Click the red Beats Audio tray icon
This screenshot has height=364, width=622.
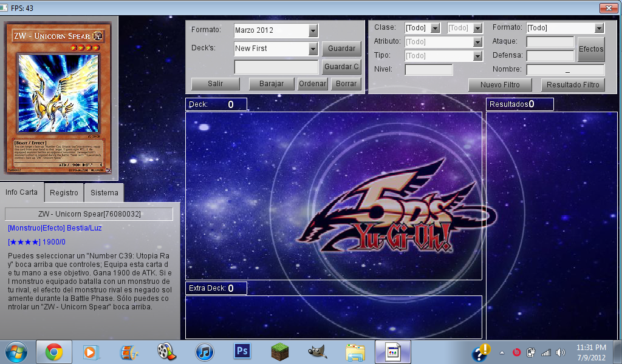(x=516, y=352)
